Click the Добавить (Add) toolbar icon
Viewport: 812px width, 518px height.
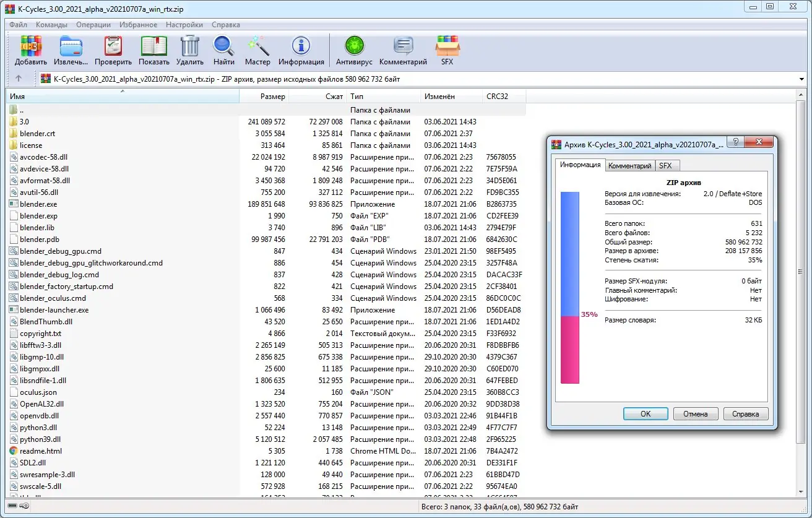coord(31,46)
